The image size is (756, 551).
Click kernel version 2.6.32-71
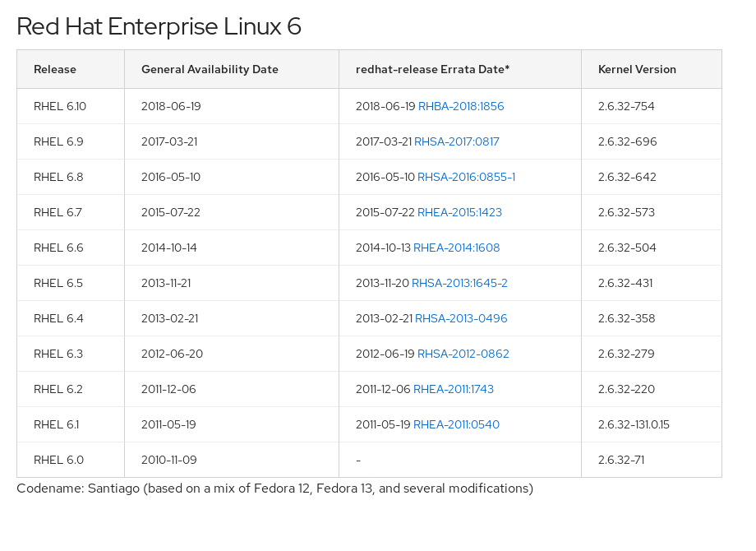(621, 460)
